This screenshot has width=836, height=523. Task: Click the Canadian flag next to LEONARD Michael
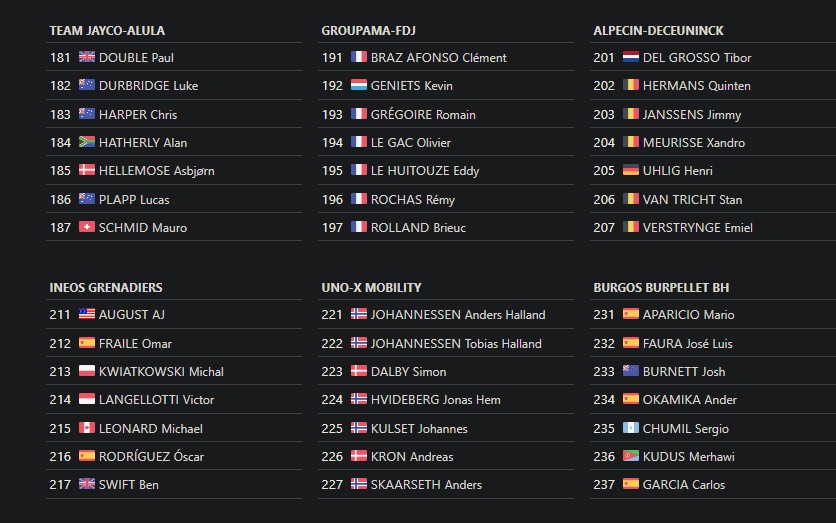(87, 428)
